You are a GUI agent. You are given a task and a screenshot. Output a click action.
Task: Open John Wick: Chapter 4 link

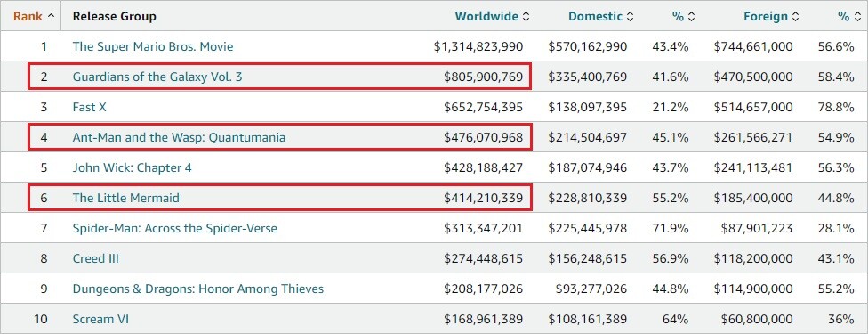tap(133, 167)
